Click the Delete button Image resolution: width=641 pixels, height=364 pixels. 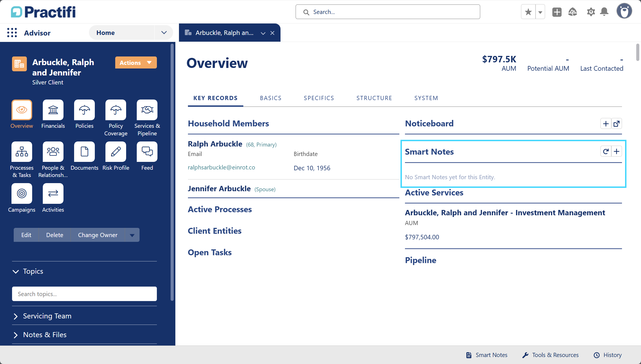[55, 235]
